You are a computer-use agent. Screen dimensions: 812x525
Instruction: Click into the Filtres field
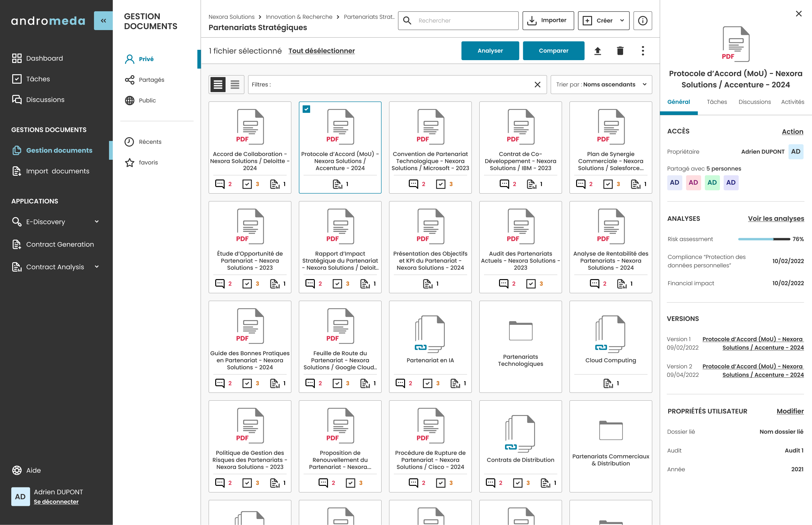398,84
